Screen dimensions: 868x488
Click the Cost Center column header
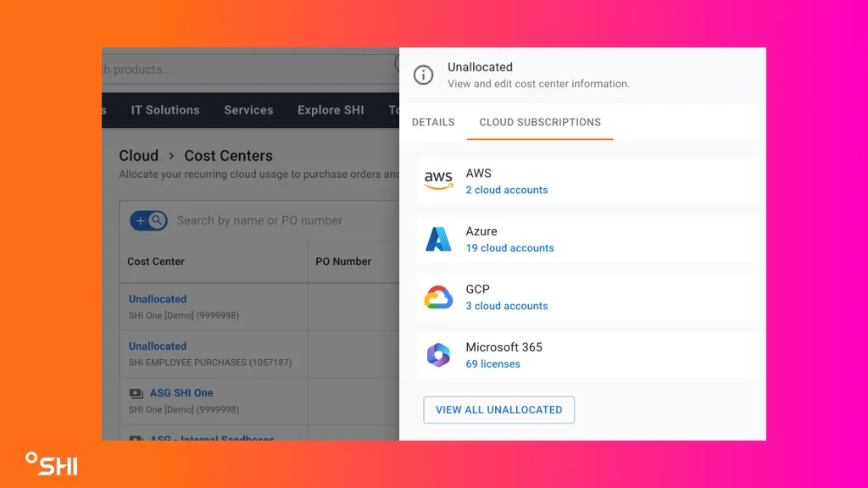tap(156, 262)
